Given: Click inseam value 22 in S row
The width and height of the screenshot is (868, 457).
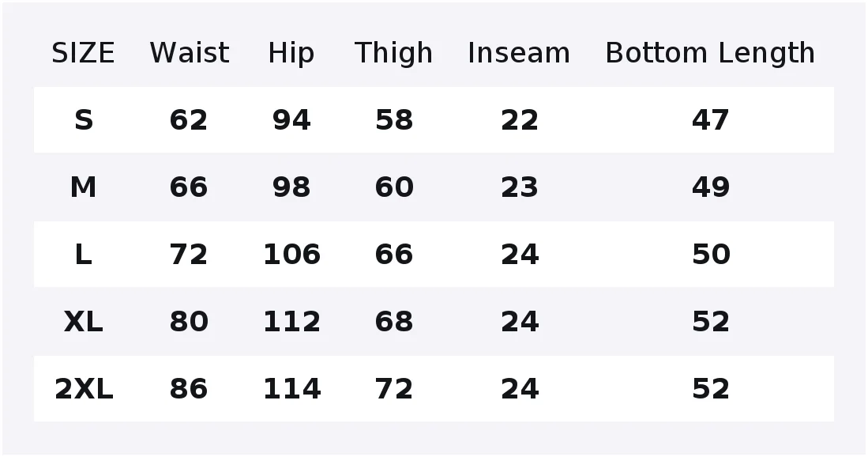Looking at the screenshot, I should 519,120.
